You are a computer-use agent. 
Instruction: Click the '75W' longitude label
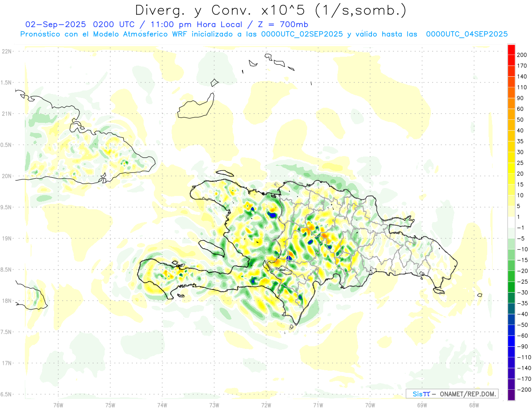tap(110, 405)
